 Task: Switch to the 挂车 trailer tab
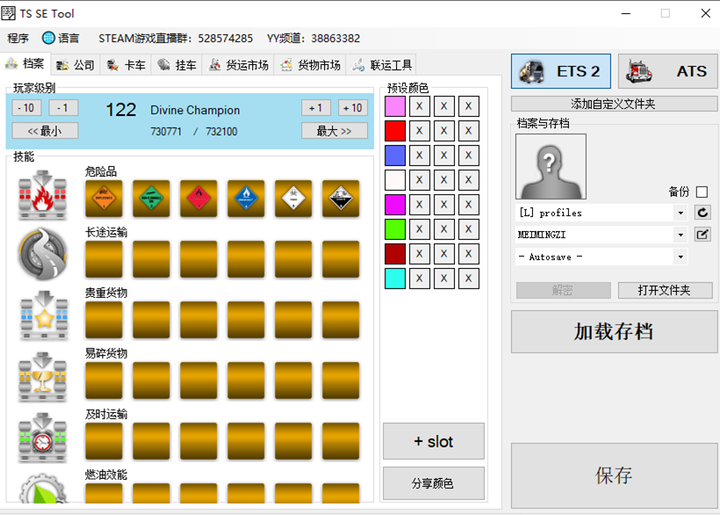pos(177,65)
